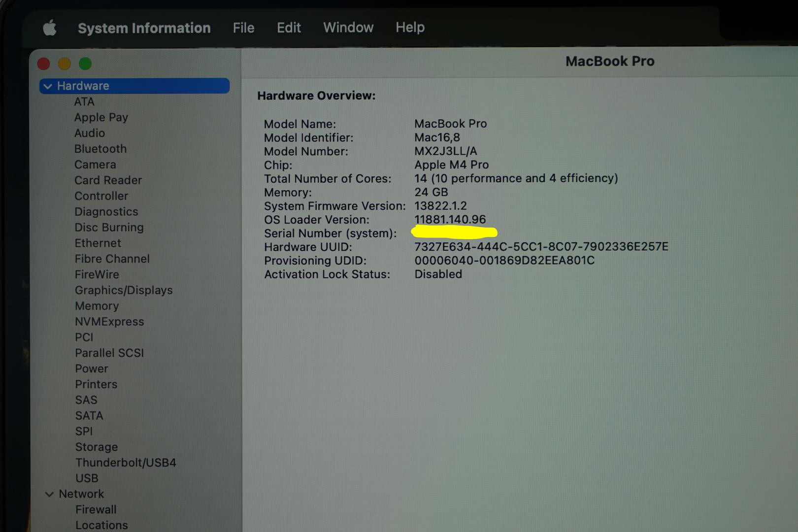Select Firewall in the sidebar
Screen dimensions: 798x532
click(96, 510)
